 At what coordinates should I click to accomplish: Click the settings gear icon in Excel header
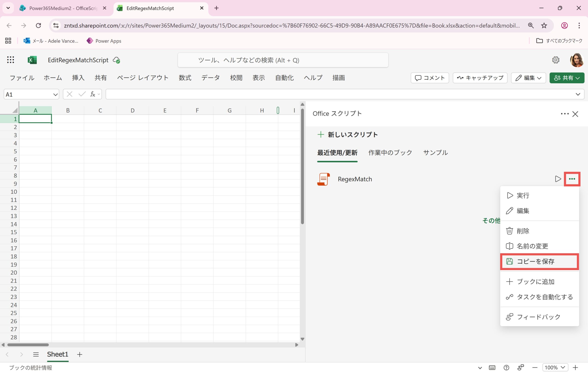pos(556,60)
